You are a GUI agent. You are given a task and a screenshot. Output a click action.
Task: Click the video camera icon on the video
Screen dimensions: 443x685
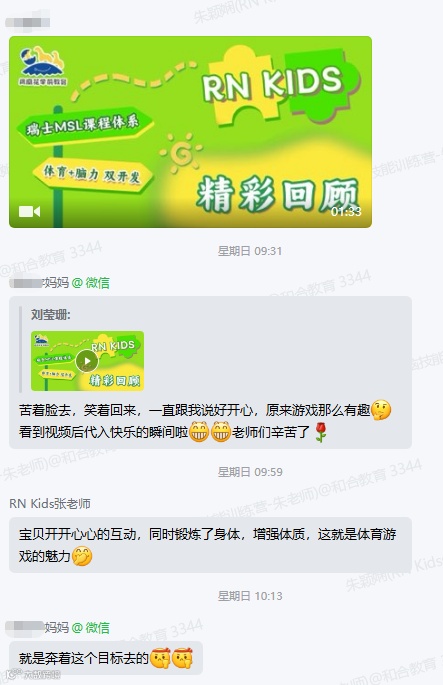[x=29, y=212]
